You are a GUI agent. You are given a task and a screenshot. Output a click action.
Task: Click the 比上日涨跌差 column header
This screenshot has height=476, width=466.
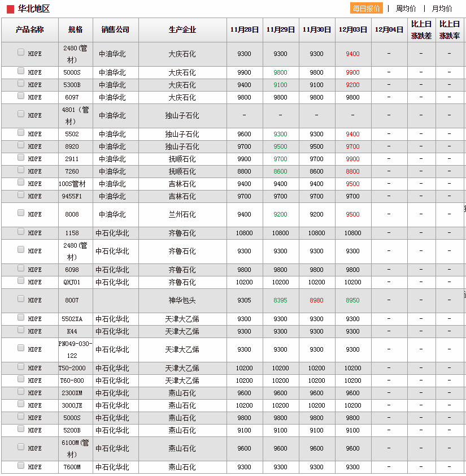point(421,30)
